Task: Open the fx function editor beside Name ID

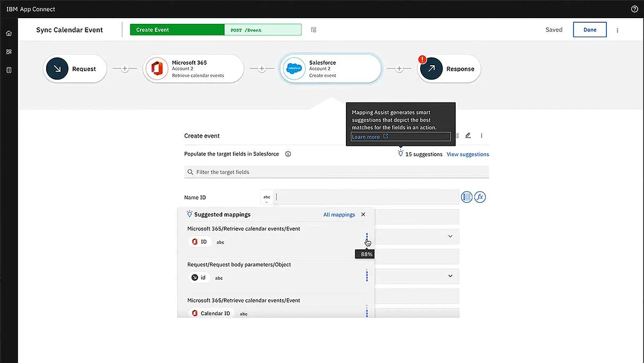Action: point(480,196)
